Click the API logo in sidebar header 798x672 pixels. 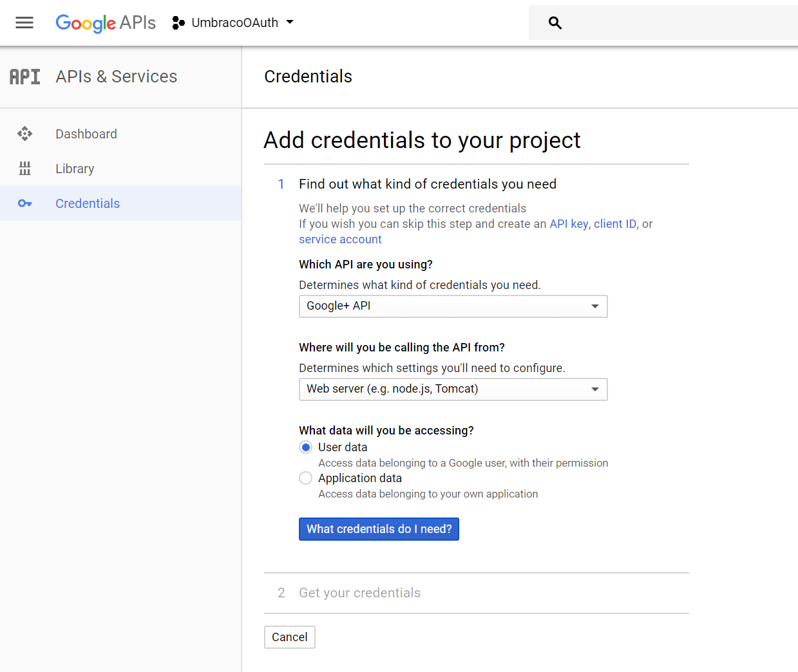tap(25, 77)
